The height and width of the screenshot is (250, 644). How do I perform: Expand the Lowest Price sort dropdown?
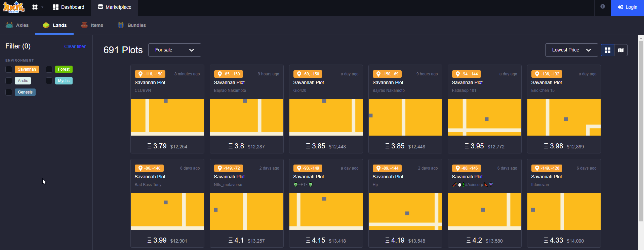[x=571, y=50]
